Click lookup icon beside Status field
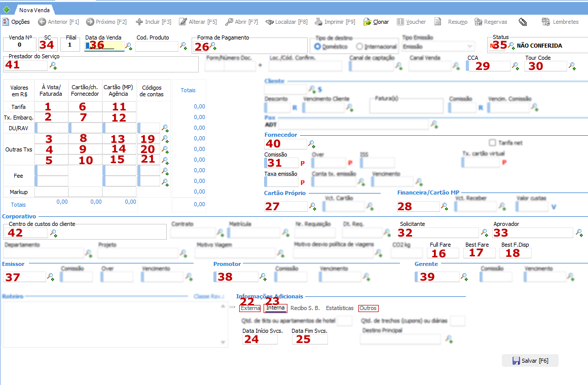Screen dimensions: 588x385 [511, 46]
